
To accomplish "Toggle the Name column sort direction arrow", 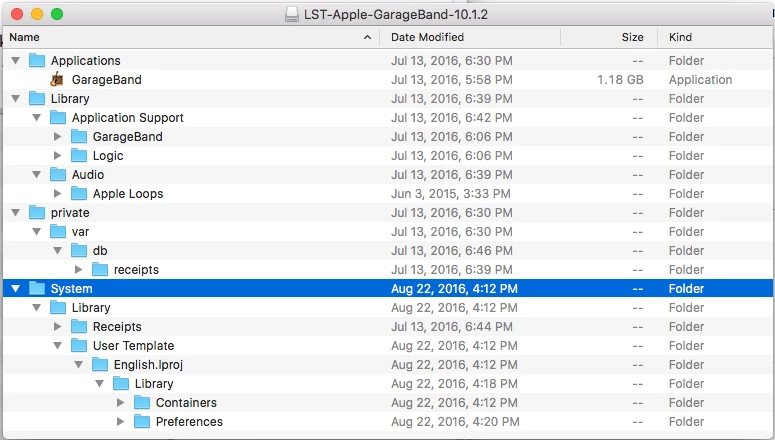I will 367,37.
